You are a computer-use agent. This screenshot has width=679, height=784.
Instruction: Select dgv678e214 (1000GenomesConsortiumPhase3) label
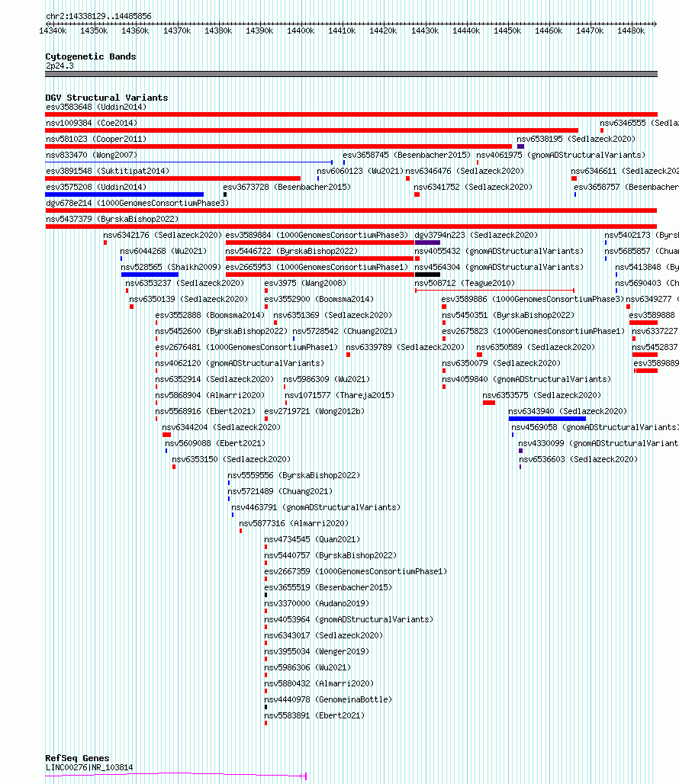[137, 203]
